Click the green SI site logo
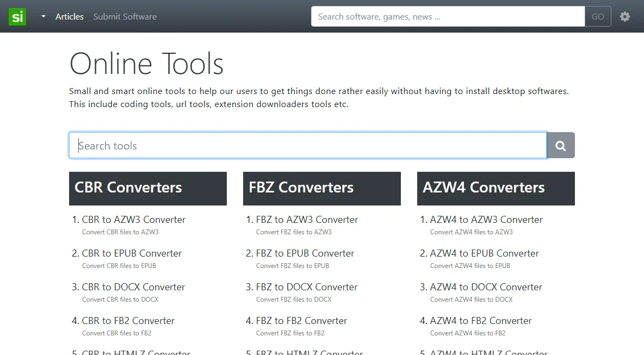This screenshot has width=644, height=355. point(17,16)
